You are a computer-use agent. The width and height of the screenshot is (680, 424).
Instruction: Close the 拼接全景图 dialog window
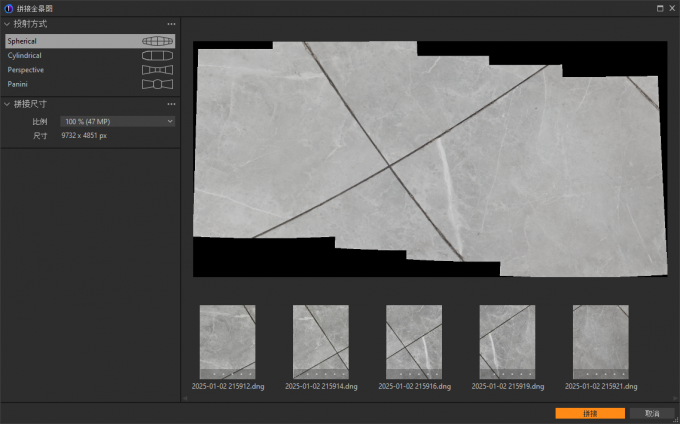(x=672, y=8)
